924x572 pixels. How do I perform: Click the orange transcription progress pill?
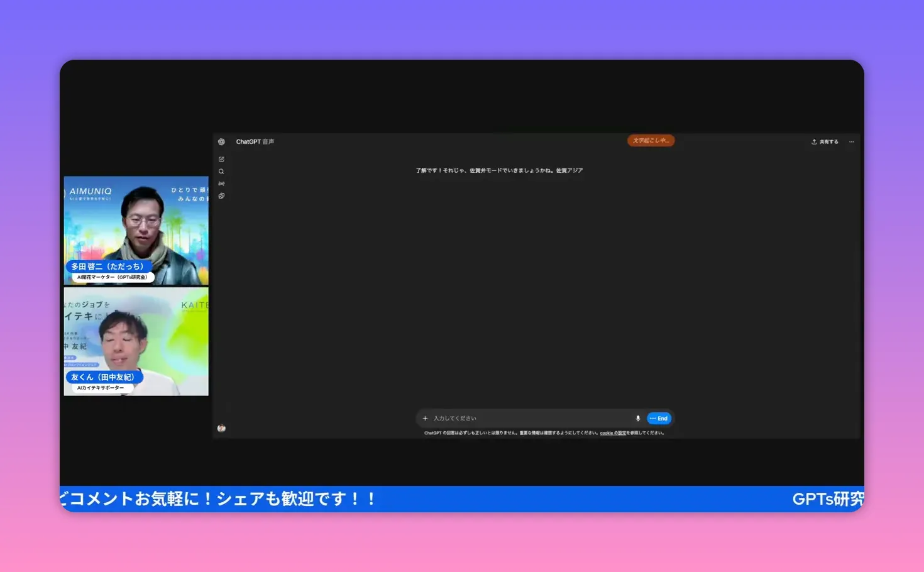click(x=651, y=140)
